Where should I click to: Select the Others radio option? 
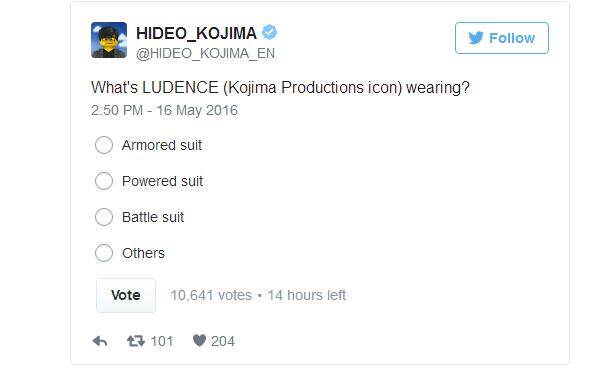coord(104,253)
